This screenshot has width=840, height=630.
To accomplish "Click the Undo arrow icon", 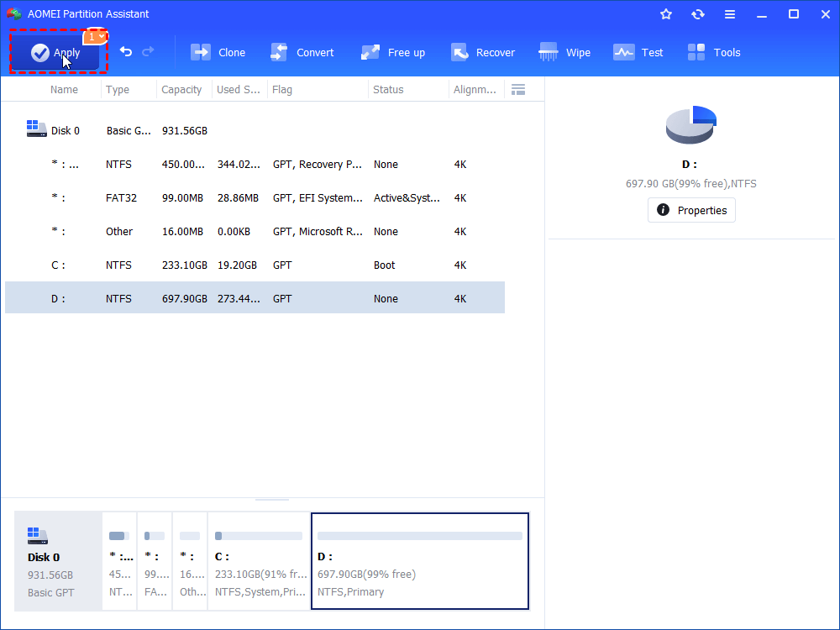I will (126, 52).
